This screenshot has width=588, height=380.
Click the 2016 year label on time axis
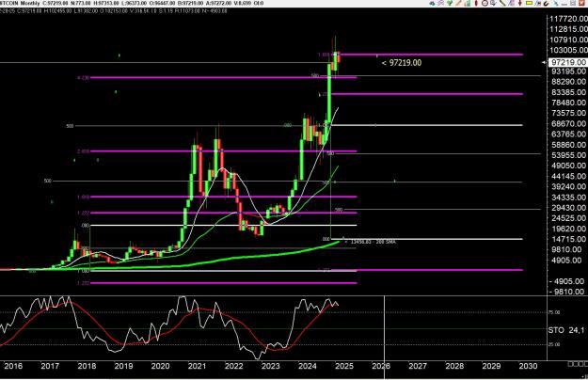click(13, 366)
